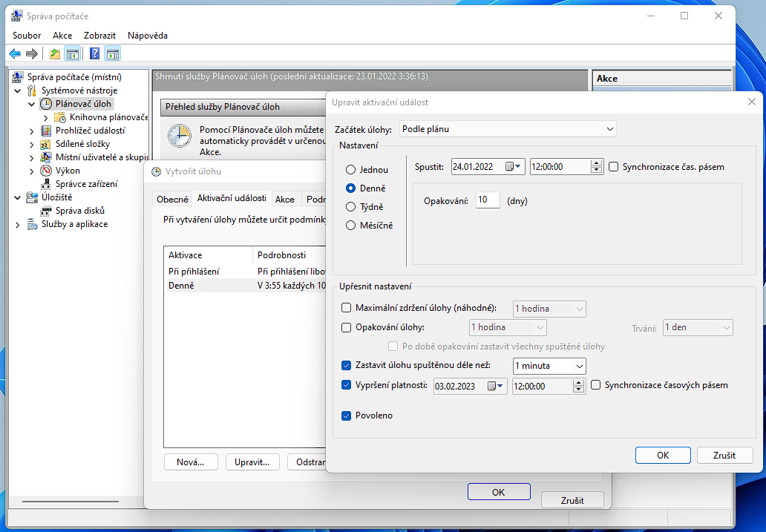The width and height of the screenshot is (766, 532).
Task: Uncheck the Povoleno checkbox
Action: tap(346, 416)
